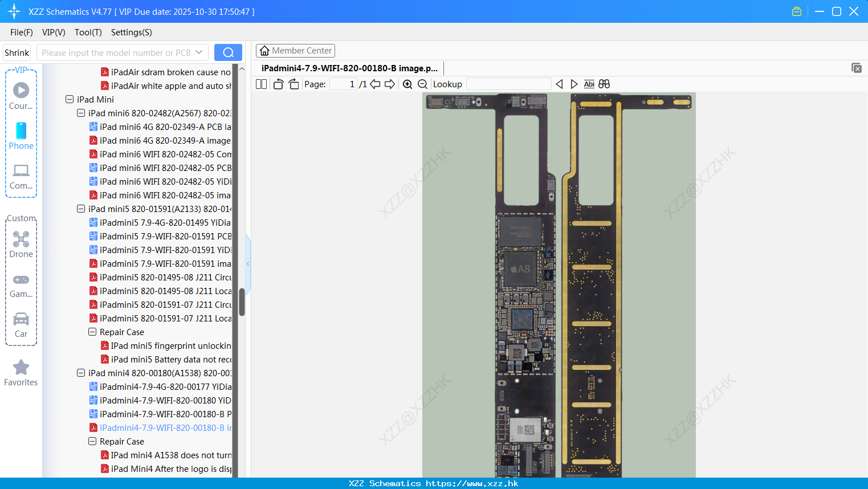Open Member Center home button

[295, 51]
